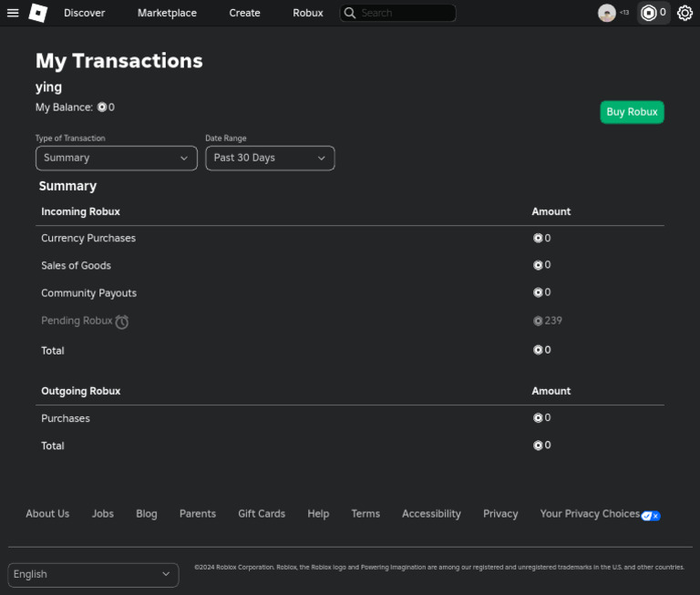This screenshot has width=700, height=595.
Task: Go to the Discover menu item
Action: (x=85, y=13)
